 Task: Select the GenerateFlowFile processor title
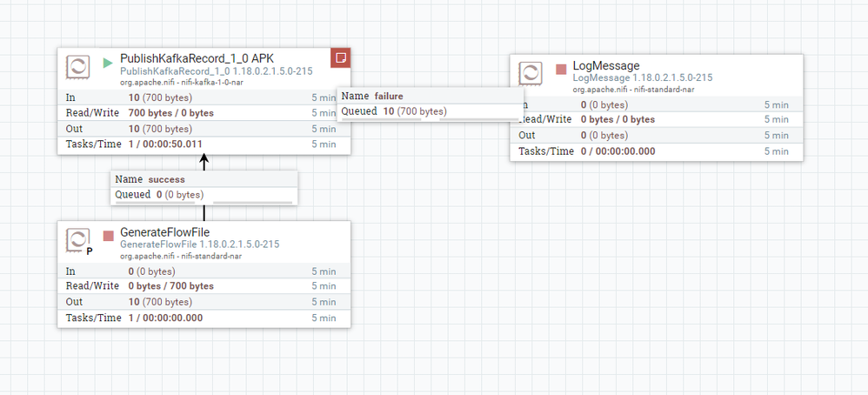click(x=165, y=232)
